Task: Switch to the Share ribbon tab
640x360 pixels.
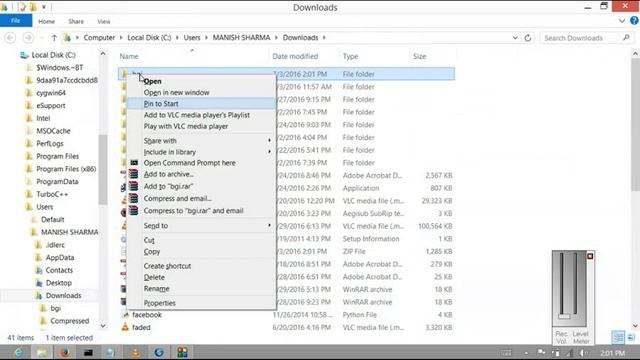Action: coord(76,21)
